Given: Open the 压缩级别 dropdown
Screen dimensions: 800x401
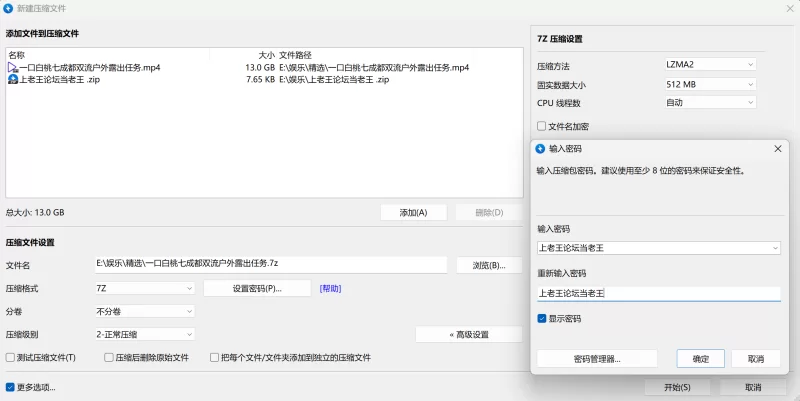Looking at the screenshot, I should coord(145,334).
